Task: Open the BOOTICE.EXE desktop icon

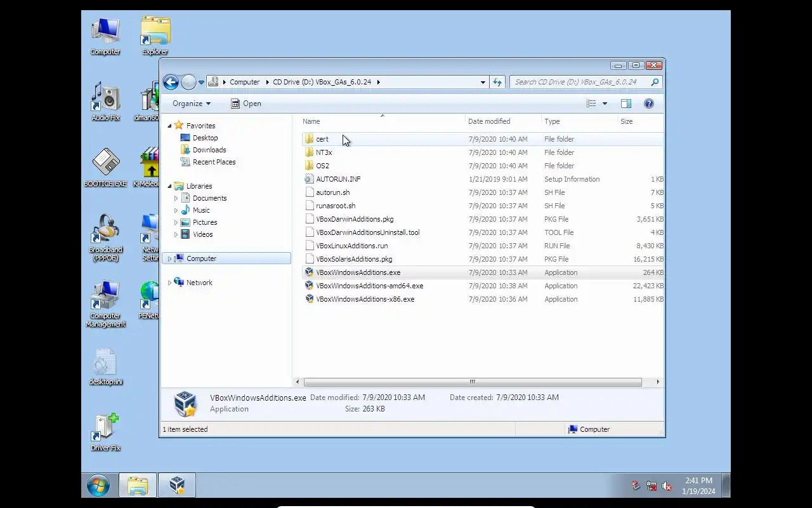Action: pos(105,168)
